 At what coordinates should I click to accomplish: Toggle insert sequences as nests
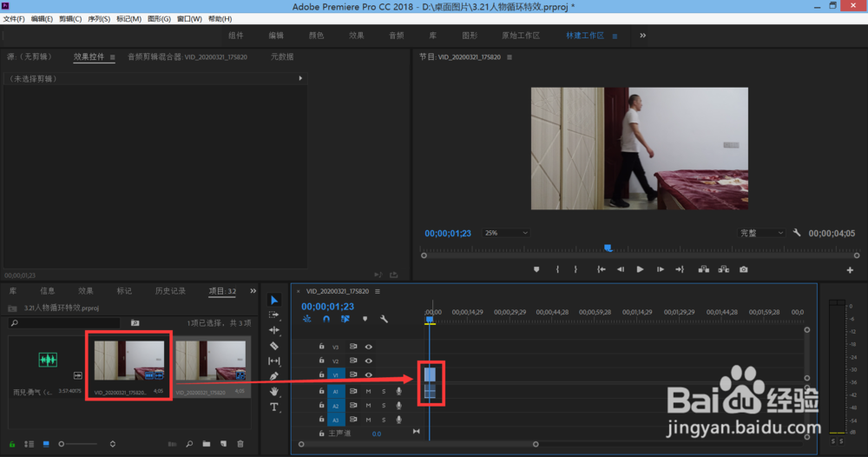point(306,319)
